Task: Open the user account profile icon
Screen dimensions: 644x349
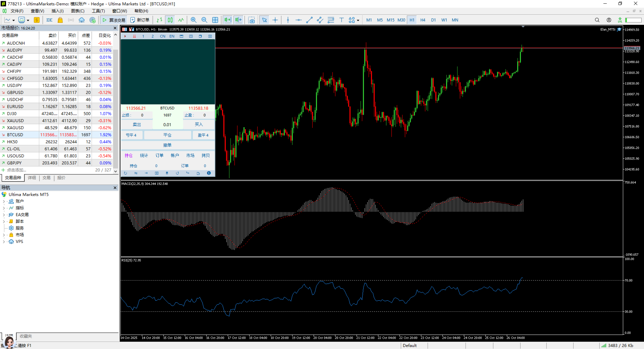Action: 609,20
